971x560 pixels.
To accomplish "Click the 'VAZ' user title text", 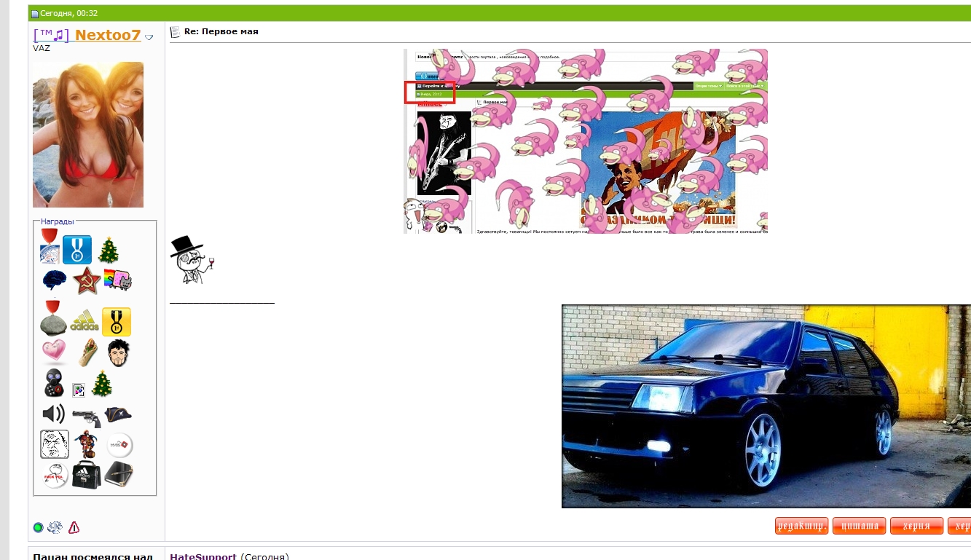I will point(42,48).
